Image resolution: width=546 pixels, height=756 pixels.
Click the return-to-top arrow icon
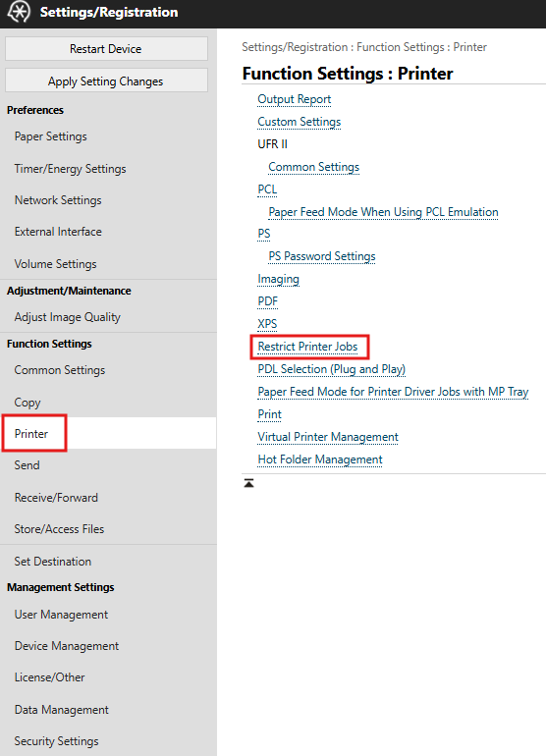248,483
